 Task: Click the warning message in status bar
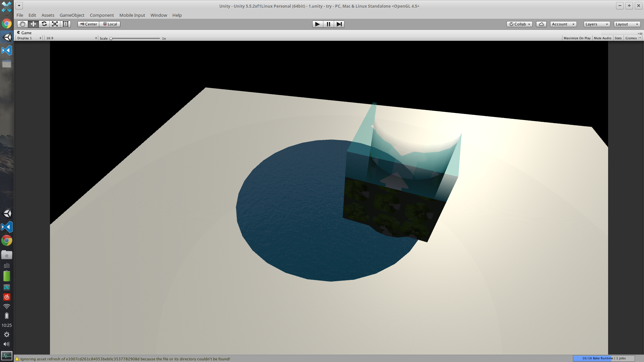point(125,359)
